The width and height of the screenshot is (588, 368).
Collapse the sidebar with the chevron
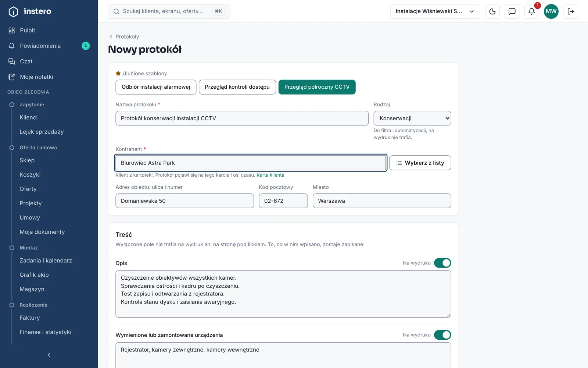click(49, 355)
